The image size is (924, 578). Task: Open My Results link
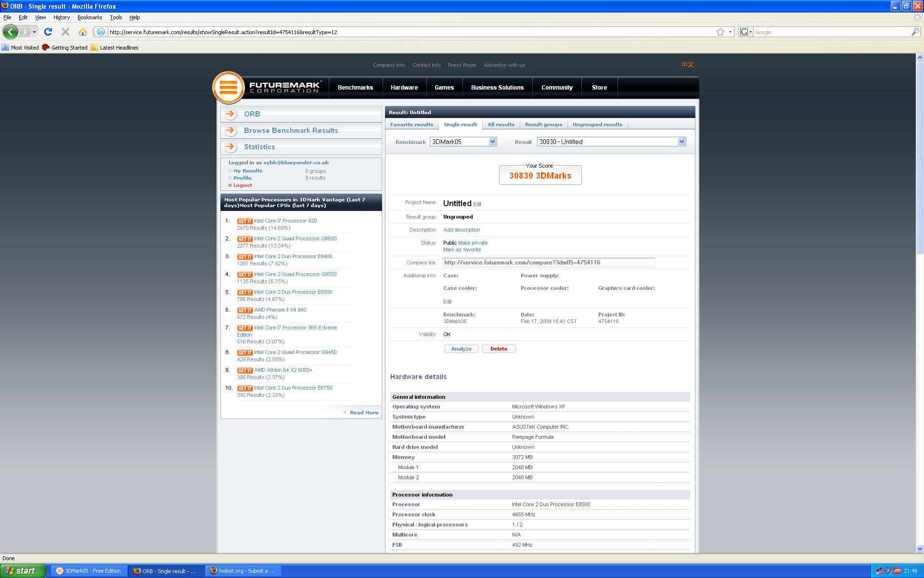[248, 171]
